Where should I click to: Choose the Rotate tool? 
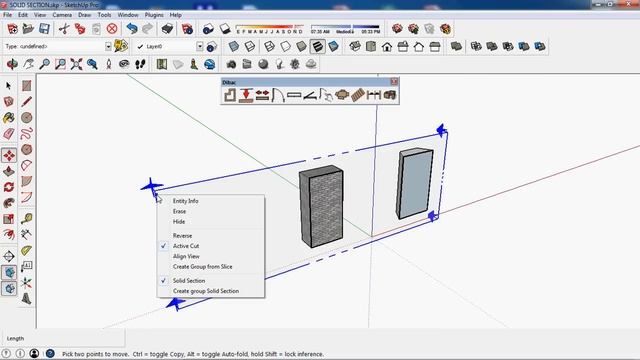coord(9,187)
